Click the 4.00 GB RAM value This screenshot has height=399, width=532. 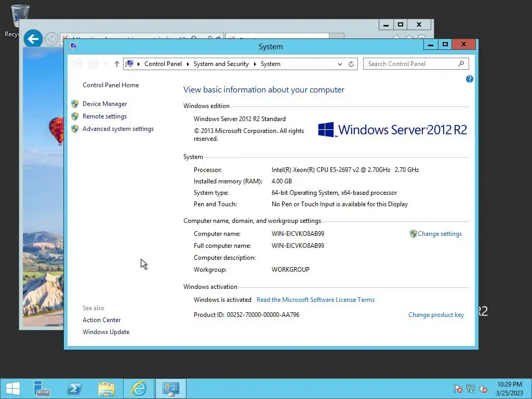[282, 181]
